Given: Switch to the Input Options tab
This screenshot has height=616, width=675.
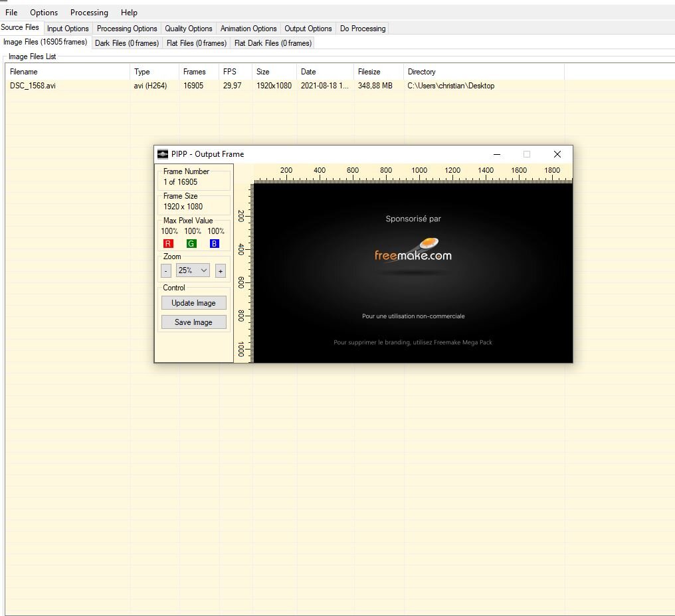Looking at the screenshot, I should [68, 29].
